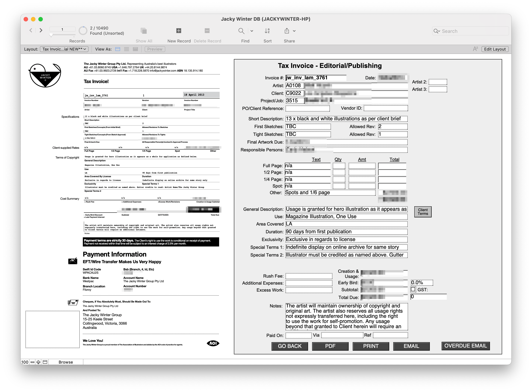Click the Find magnifying glass icon
This screenshot has height=392, width=532.
click(241, 31)
